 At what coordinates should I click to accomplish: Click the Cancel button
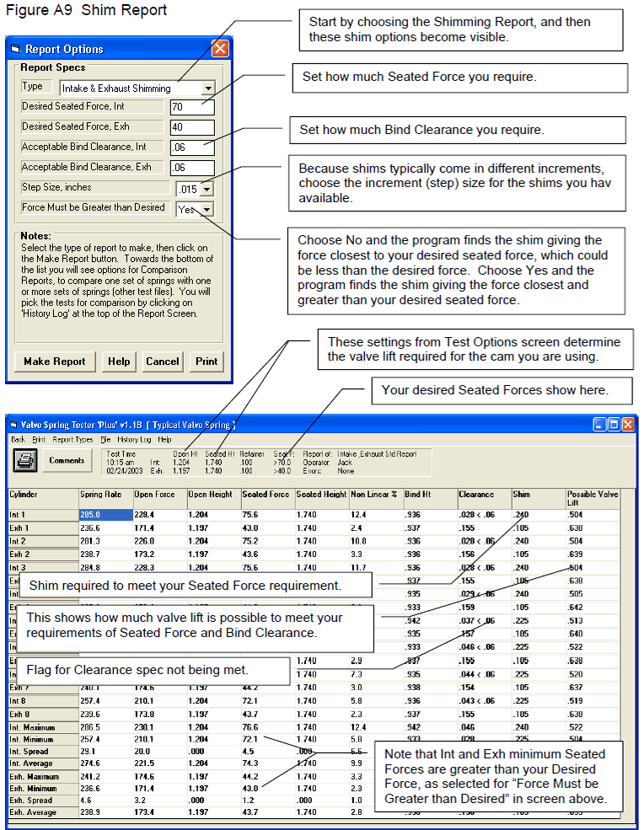click(162, 361)
